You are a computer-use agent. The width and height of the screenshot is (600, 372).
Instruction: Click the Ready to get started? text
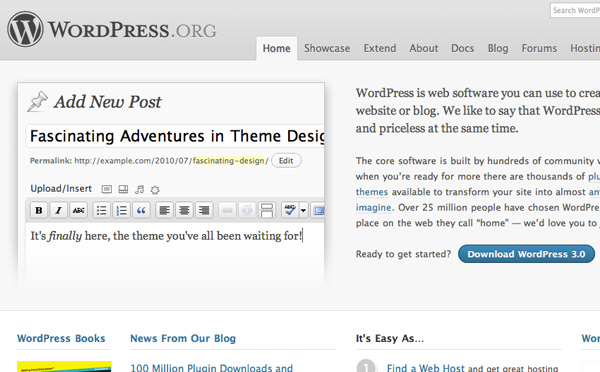coord(403,254)
